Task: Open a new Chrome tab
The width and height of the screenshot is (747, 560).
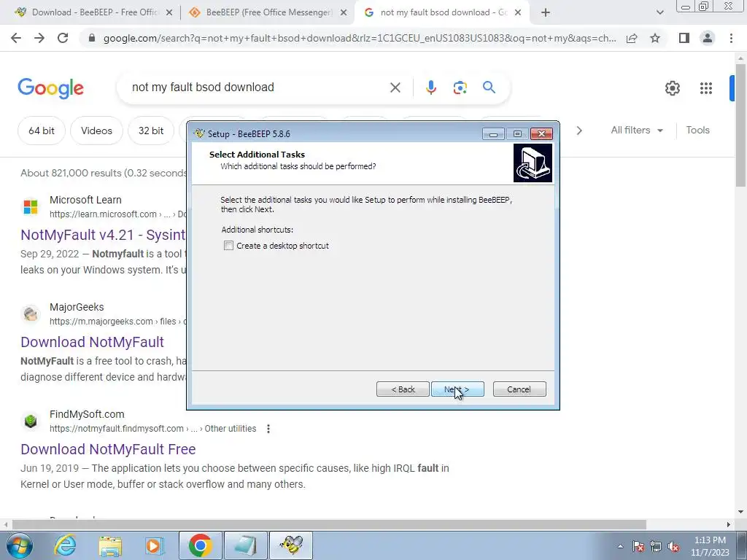Action: coord(546,13)
